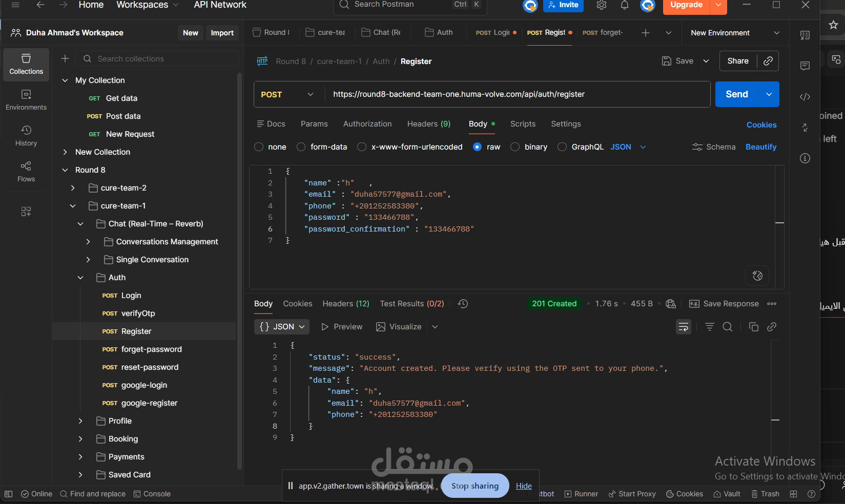Focus the request URL field
The width and height of the screenshot is (845, 504).
518,94
